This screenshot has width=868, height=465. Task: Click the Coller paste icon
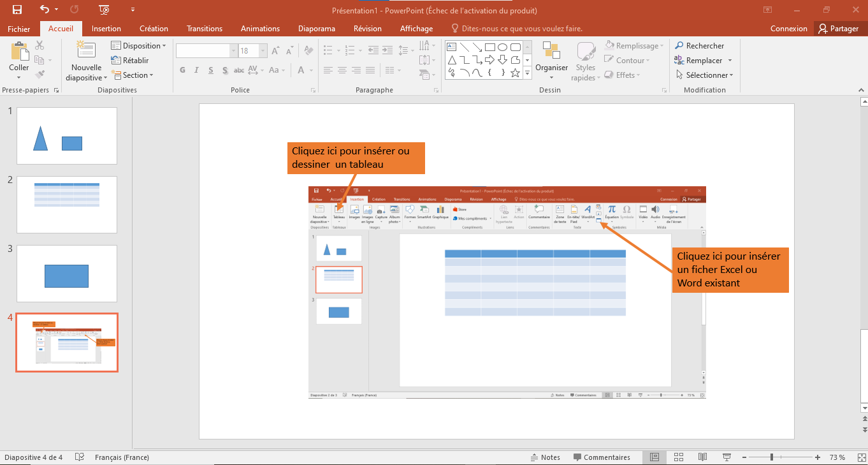19,51
